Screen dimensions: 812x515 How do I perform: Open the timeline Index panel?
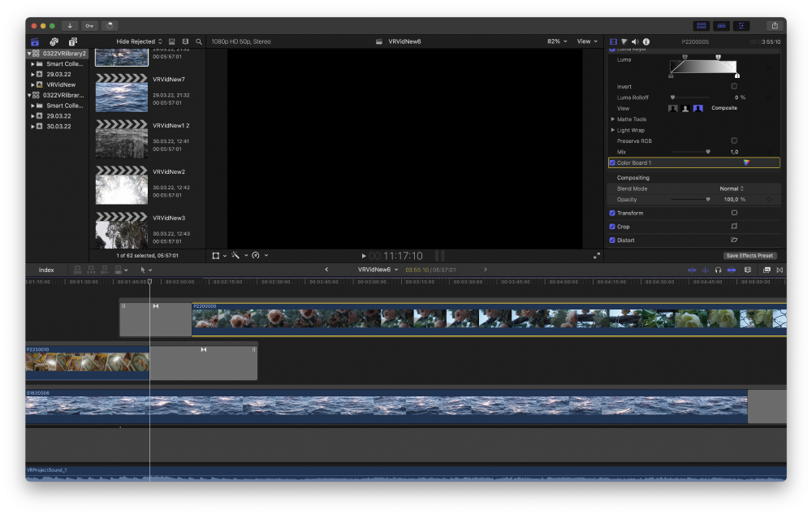pyautogui.click(x=46, y=270)
